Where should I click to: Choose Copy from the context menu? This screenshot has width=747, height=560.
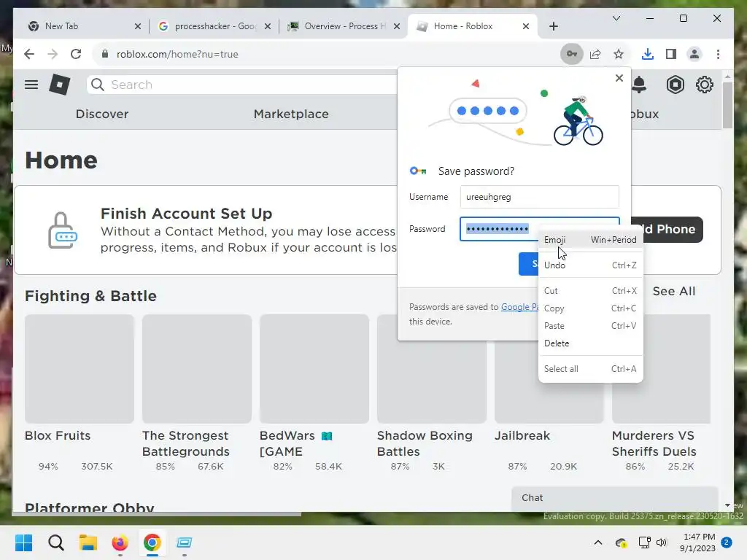coord(590,308)
